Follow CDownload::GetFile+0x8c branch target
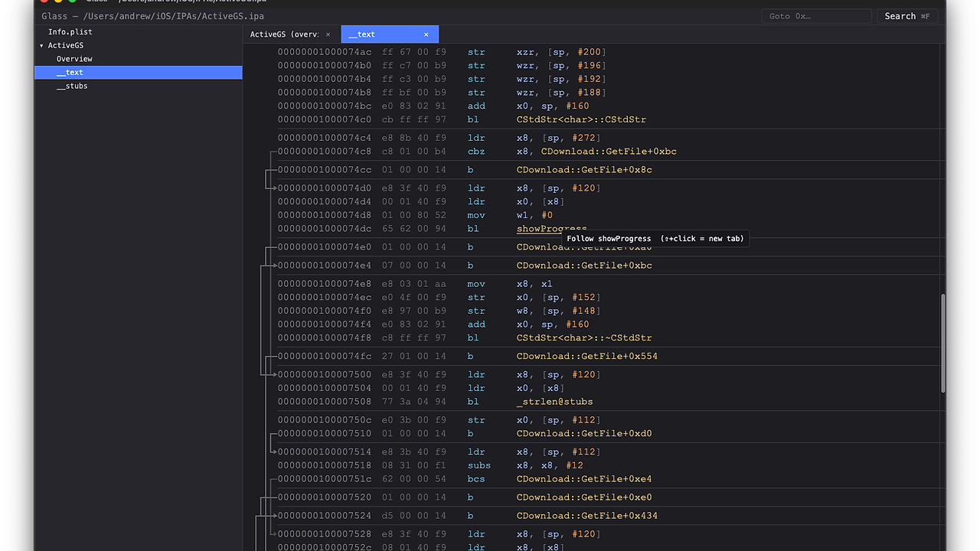This screenshot has width=980, height=551. [x=584, y=170]
